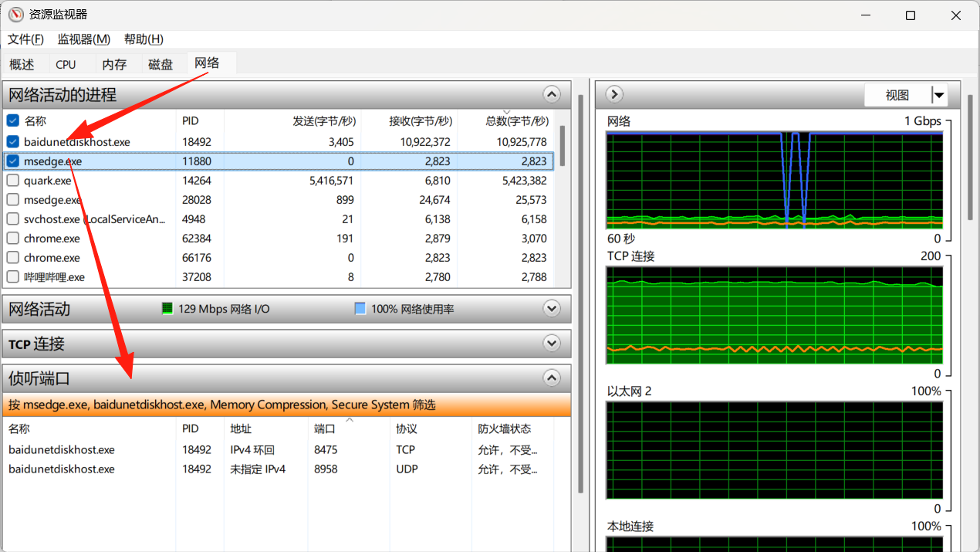
Task: Select the quark.exe process row
Action: (279, 181)
